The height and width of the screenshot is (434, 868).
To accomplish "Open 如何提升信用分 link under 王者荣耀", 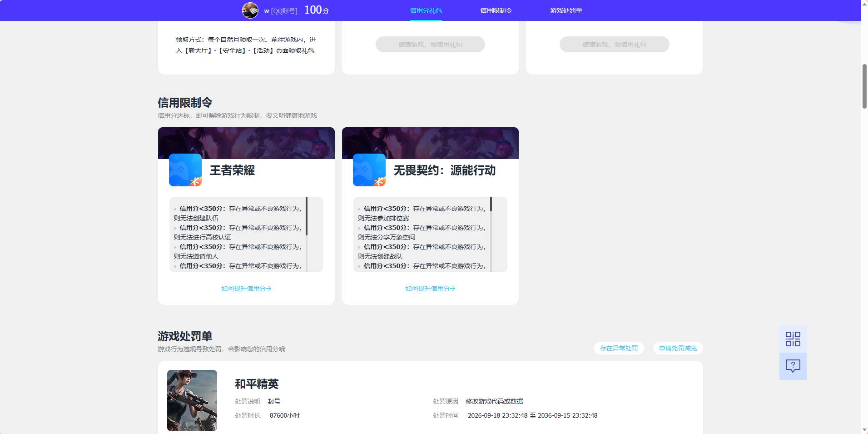I will coord(246,289).
